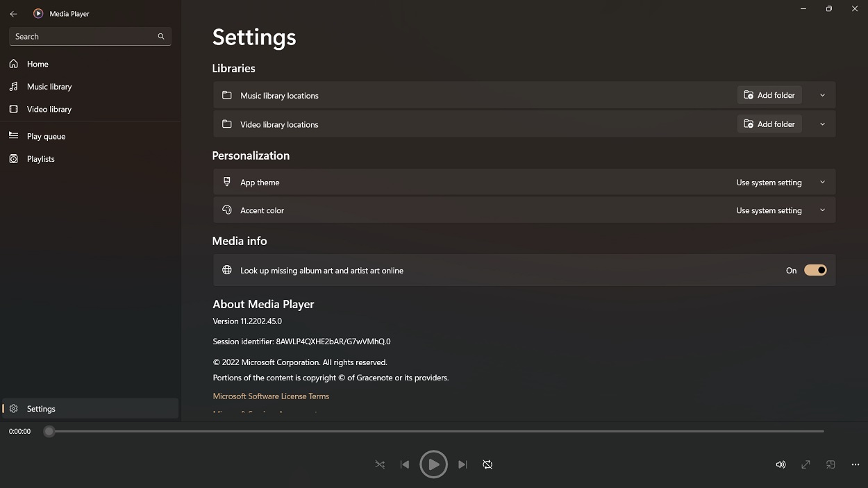Focus the Search input field
Image resolution: width=868 pixels, height=488 pixels.
click(90, 37)
